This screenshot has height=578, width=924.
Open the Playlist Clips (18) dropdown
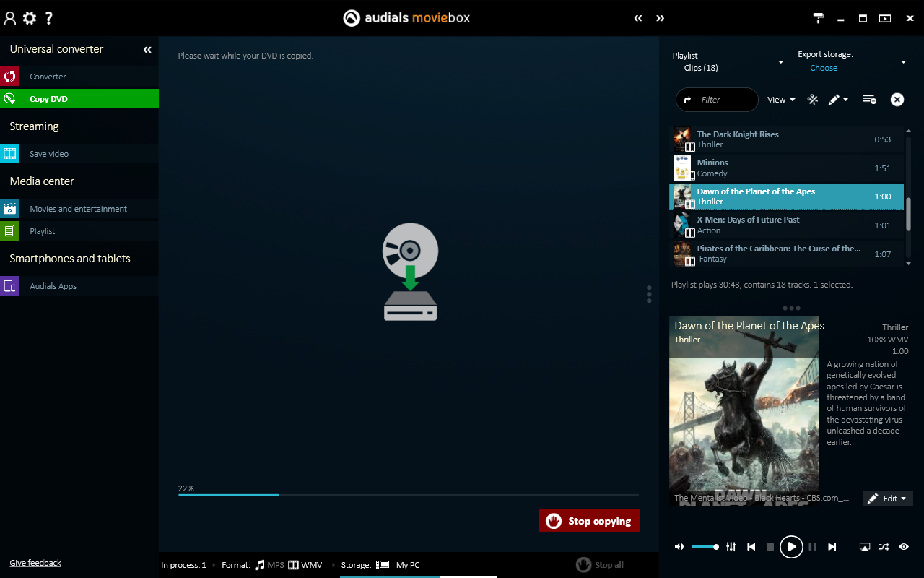728,62
